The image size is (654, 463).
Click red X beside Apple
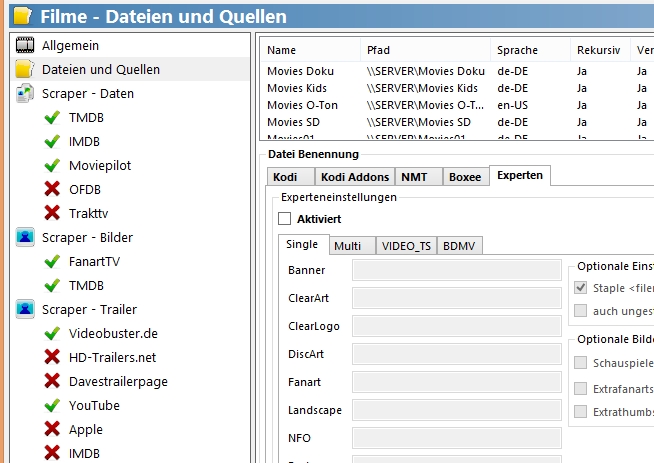tap(52, 429)
